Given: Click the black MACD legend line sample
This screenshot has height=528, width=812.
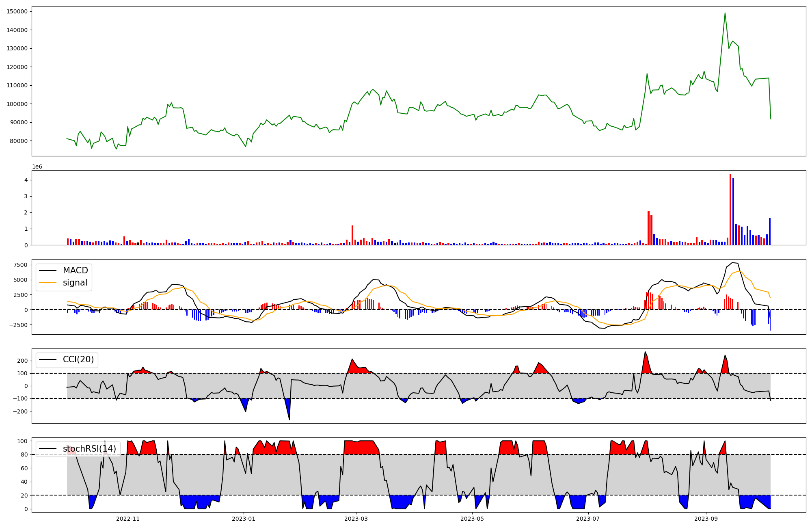Looking at the screenshot, I should coord(48,270).
